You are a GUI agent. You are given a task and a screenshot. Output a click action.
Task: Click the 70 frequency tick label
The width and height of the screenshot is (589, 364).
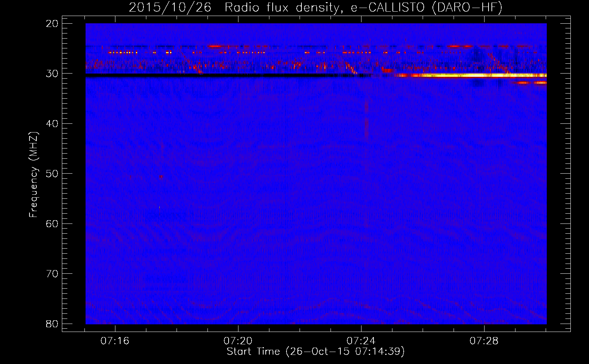pos(52,274)
